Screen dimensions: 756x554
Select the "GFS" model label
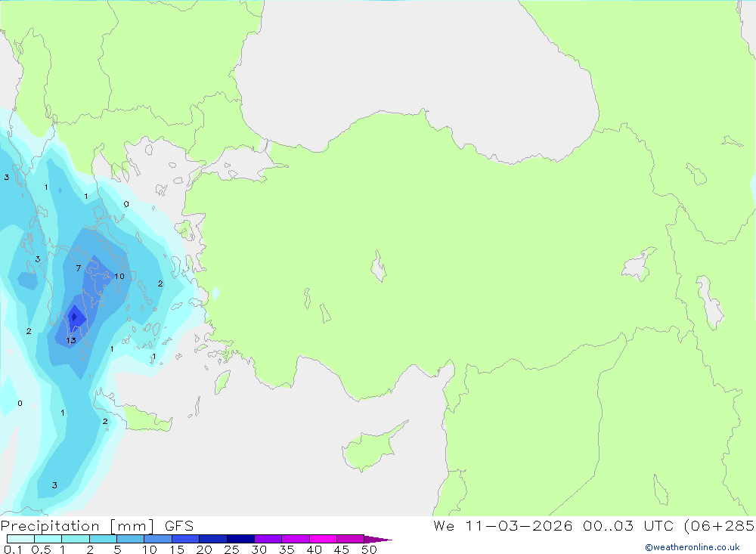click(179, 526)
